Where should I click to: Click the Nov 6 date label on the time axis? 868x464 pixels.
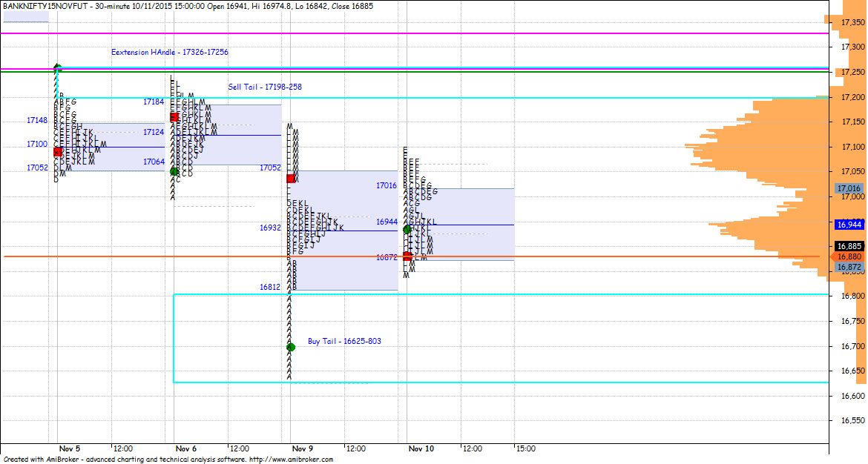pyautogui.click(x=186, y=448)
